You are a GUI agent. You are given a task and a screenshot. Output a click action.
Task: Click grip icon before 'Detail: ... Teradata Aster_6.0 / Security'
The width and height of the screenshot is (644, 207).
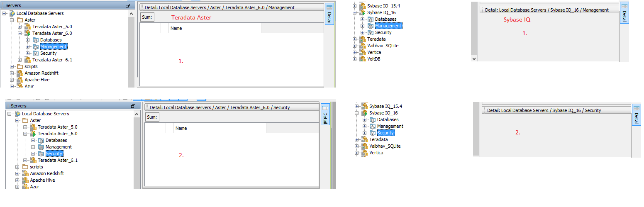[x=147, y=107]
